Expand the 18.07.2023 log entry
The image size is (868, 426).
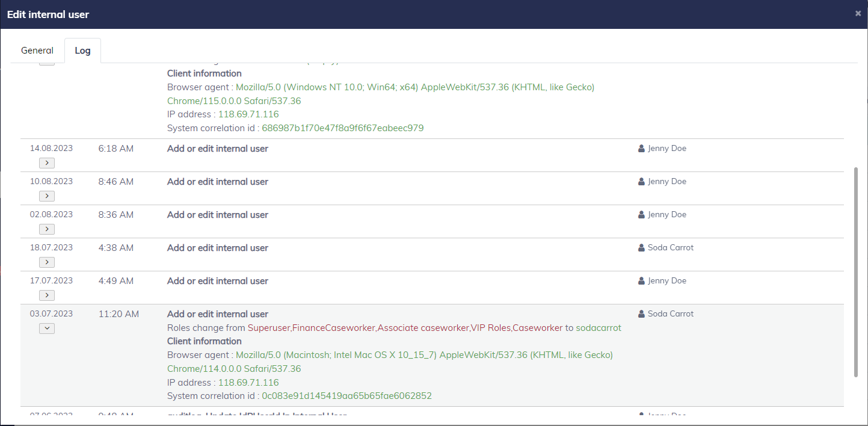pos(46,262)
